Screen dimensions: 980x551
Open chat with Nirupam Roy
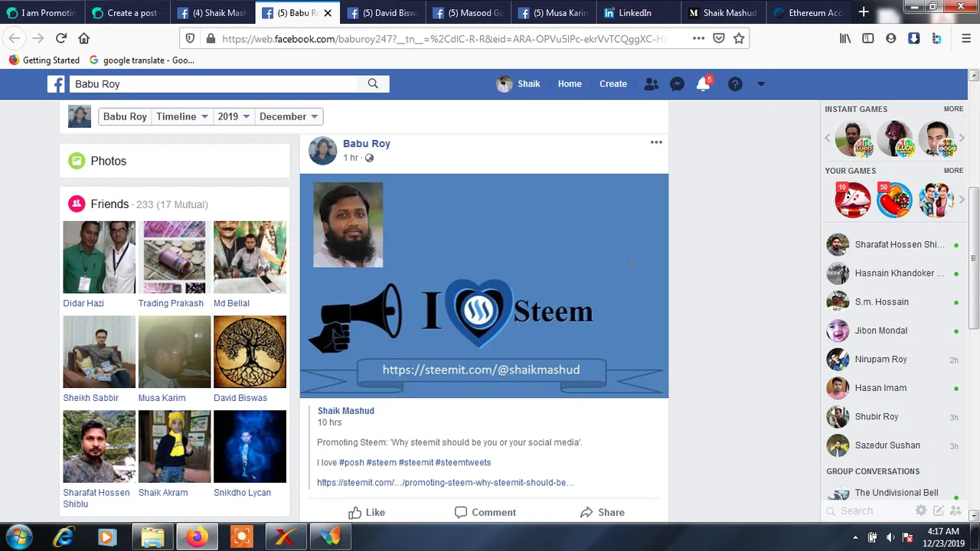point(893,359)
